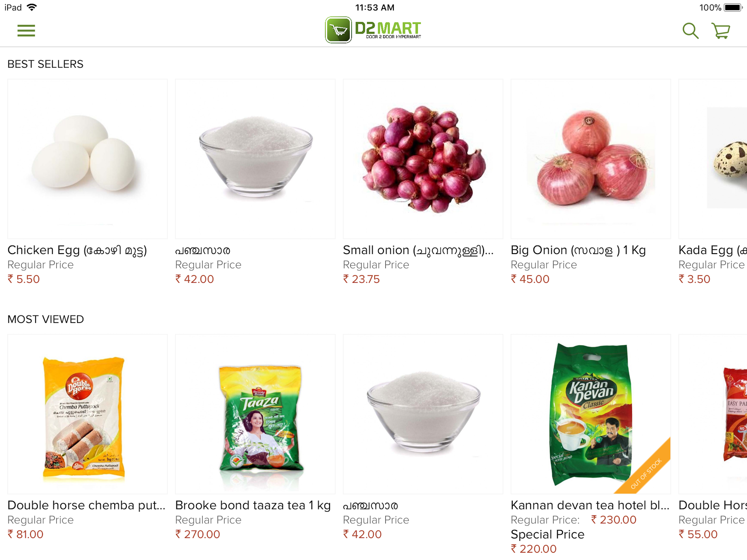Open Kannan devan tea hotel blend title
The image size is (747, 560).
click(x=590, y=505)
